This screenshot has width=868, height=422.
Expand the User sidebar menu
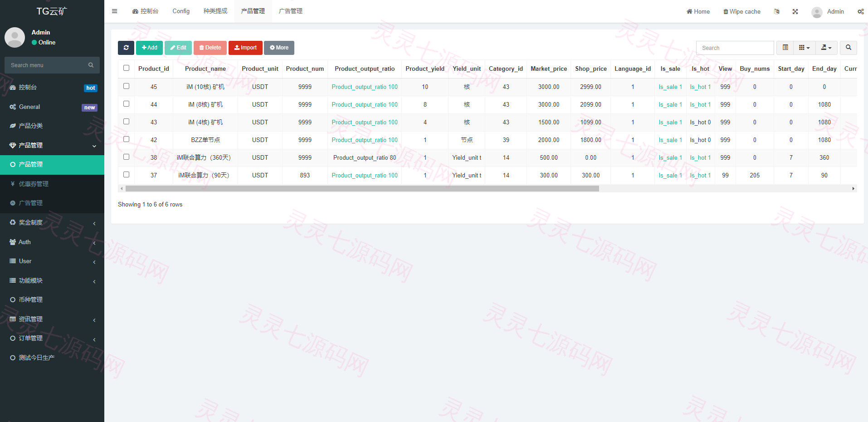coord(52,261)
